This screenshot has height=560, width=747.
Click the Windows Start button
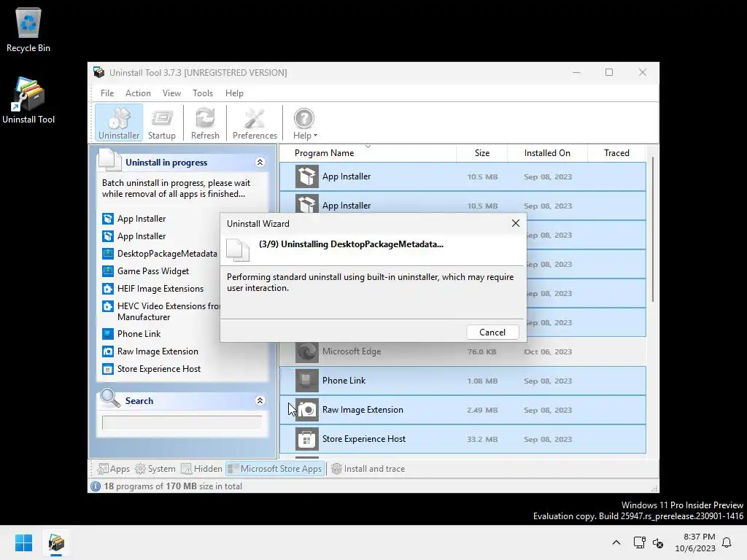click(x=23, y=542)
